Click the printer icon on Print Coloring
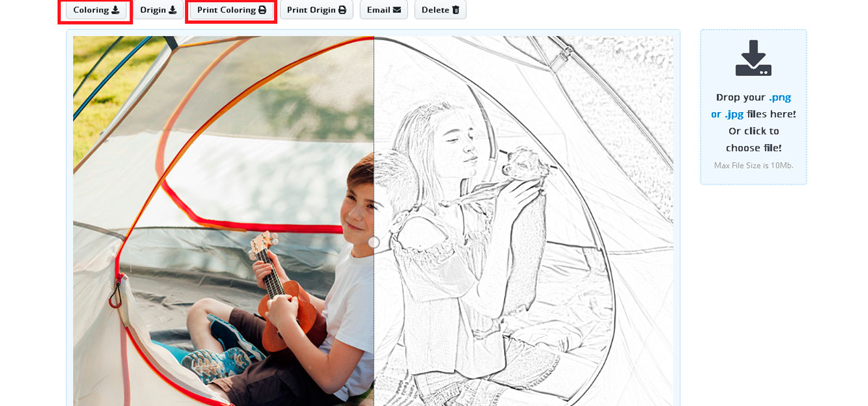 pyautogui.click(x=263, y=10)
